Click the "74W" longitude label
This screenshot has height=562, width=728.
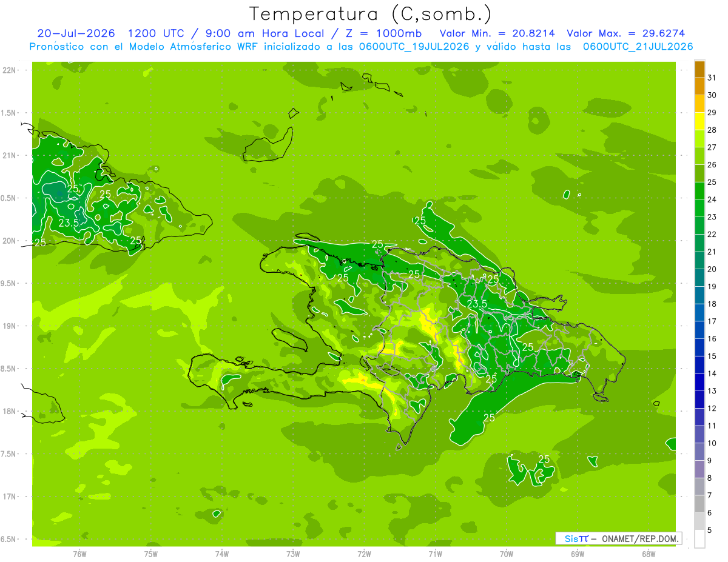coord(222,554)
